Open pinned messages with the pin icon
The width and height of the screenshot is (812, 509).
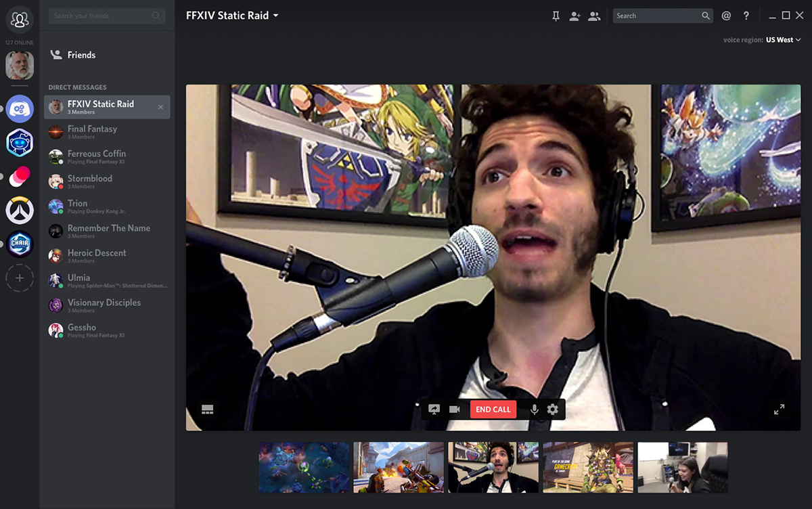click(556, 16)
